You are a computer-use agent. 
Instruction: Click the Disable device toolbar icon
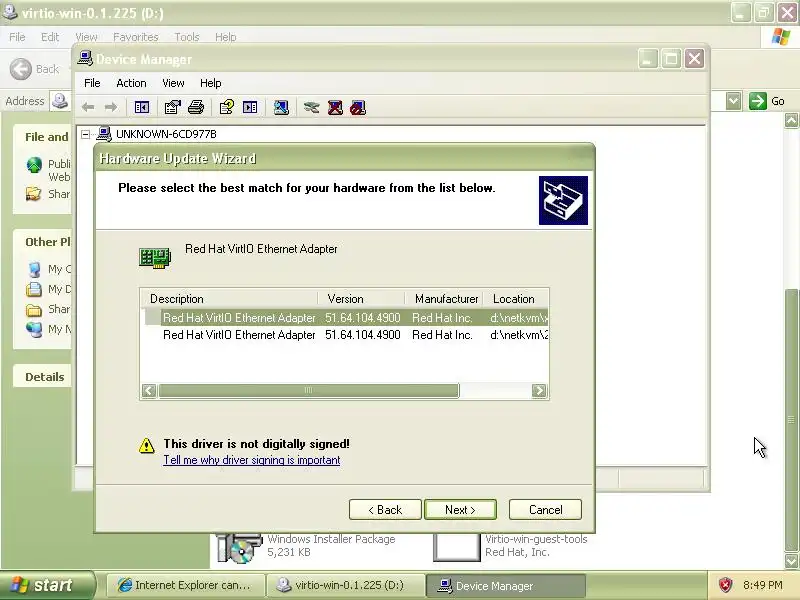click(x=358, y=107)
